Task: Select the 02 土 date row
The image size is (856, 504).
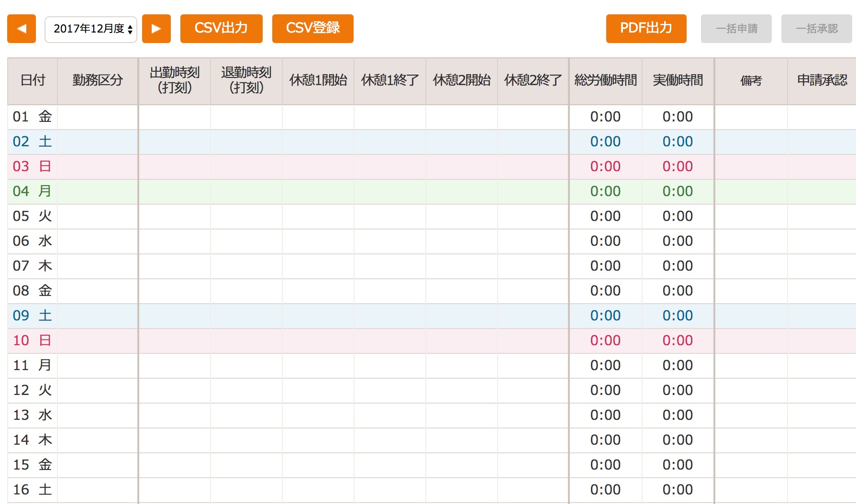Action: click(432, 142)
